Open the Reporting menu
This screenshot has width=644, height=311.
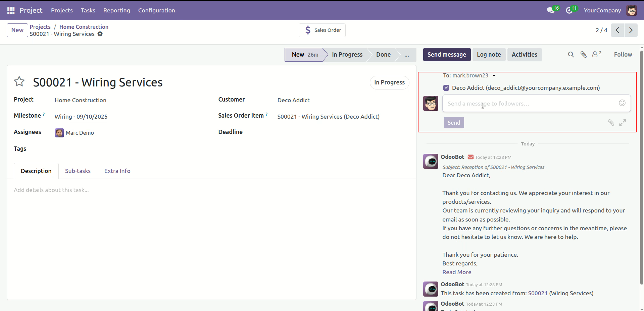(x=116, y=10)
